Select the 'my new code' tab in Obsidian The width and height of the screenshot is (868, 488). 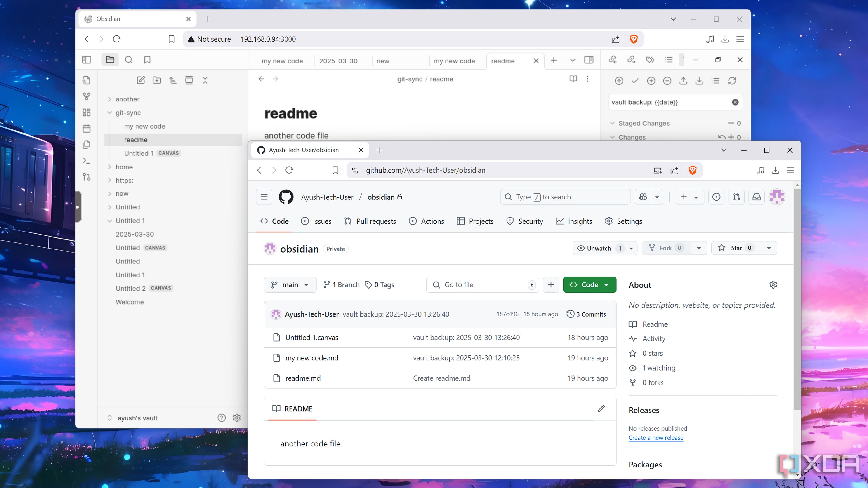pyautogui.click(x=282, y=61)
